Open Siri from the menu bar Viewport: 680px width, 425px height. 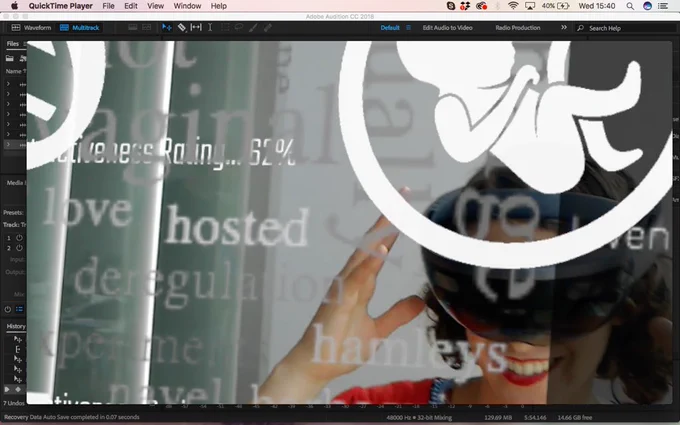[x=647, y=6]
